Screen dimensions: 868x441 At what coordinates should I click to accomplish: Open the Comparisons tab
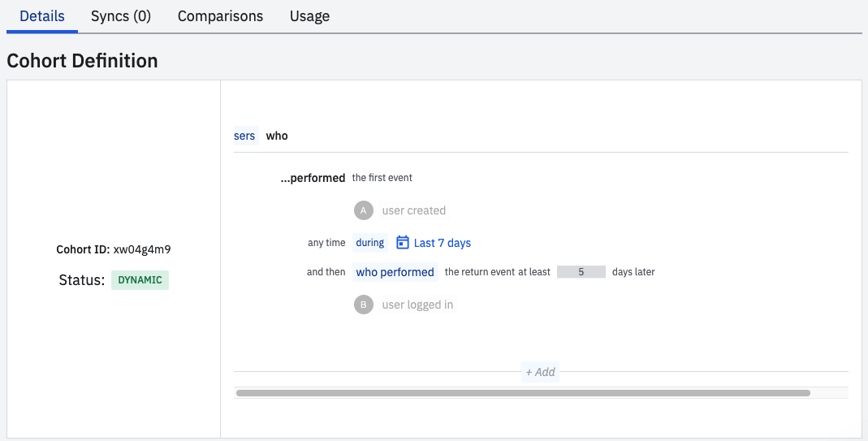pyautogui.click(x=220, y=16)
